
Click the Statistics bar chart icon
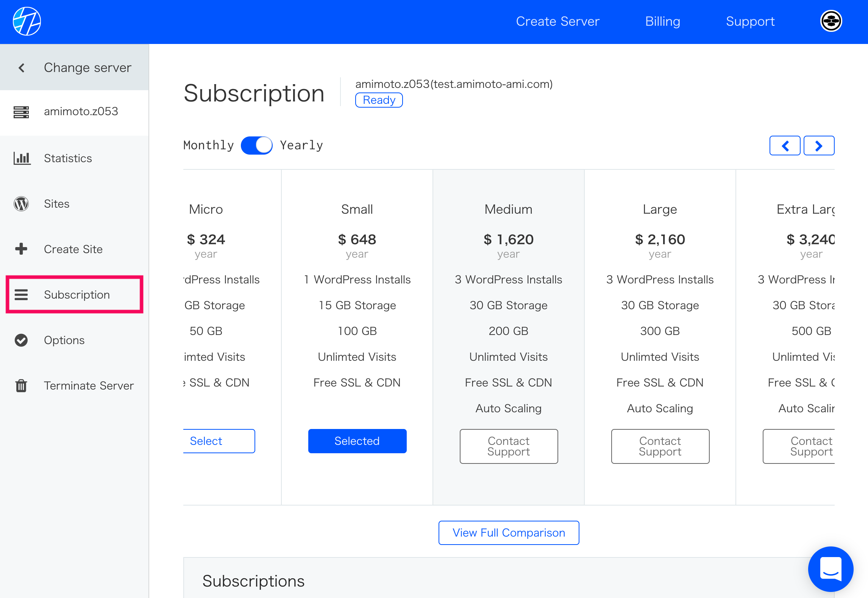(22, 158)
